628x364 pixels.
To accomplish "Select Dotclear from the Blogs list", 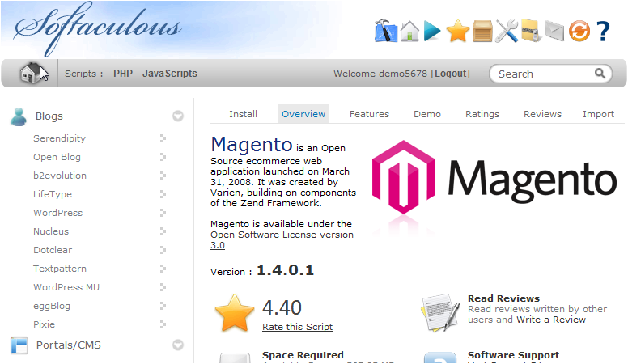I will tap(53, 250).
